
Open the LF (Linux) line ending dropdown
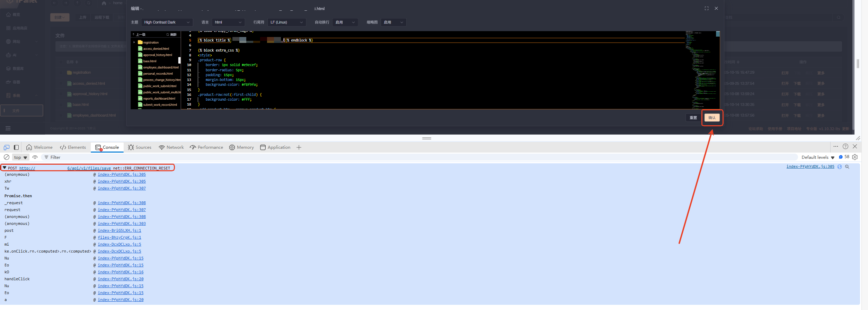(x=286, y=22)
